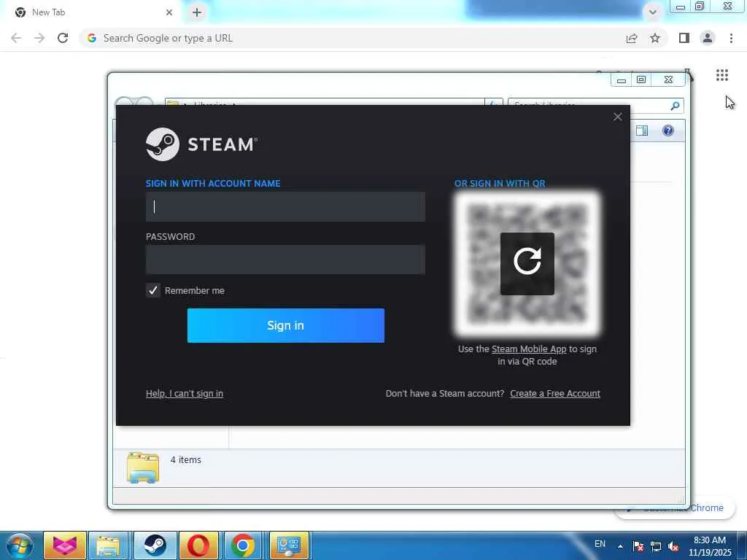The width and height of the screenshot is (747, 560).
Task: Close the New Tab tab
Action: (169, 12)
